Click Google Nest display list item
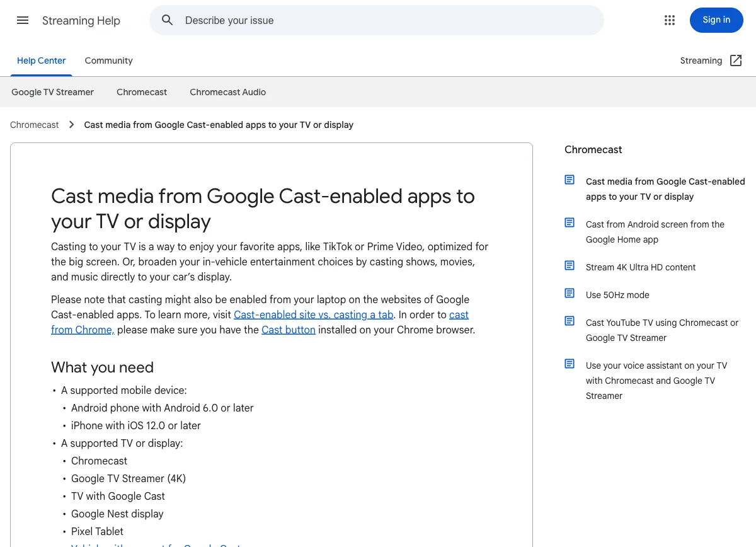 point(117,514)
